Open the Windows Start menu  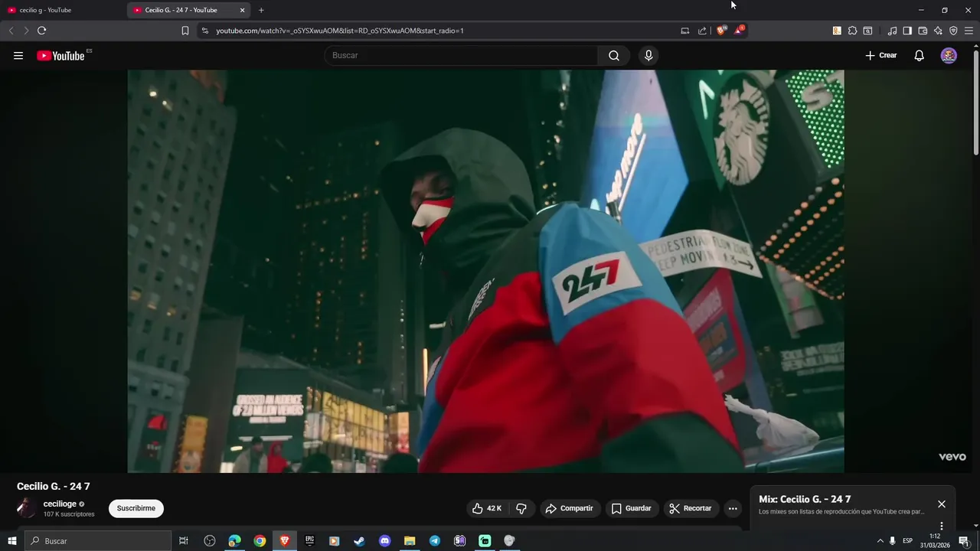point(11,541)
